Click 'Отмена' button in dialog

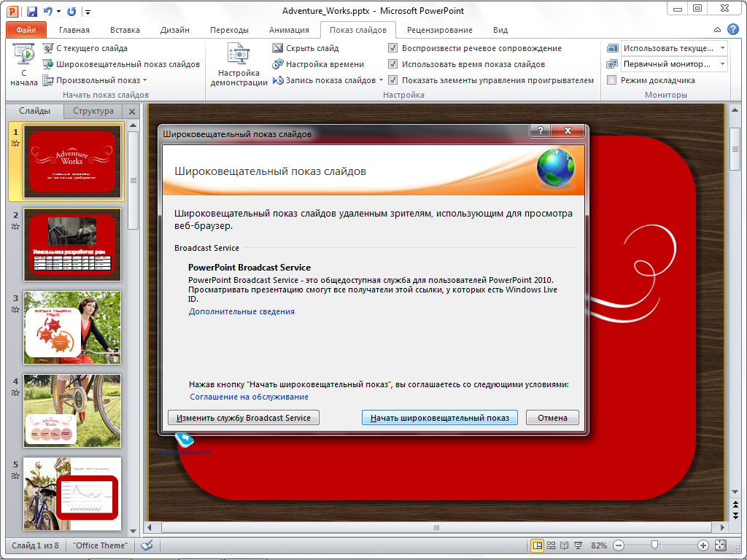553,418
